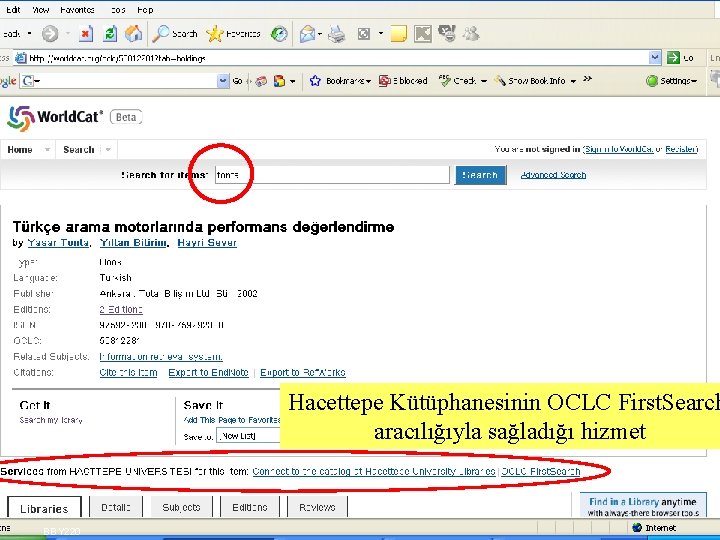Open Google toolbar Settings

(671, 81)
